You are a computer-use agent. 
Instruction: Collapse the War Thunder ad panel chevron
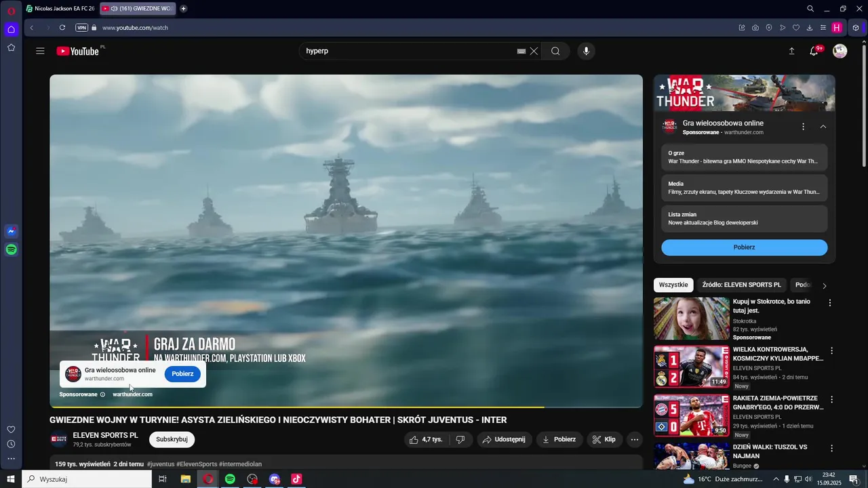point(823,127)
